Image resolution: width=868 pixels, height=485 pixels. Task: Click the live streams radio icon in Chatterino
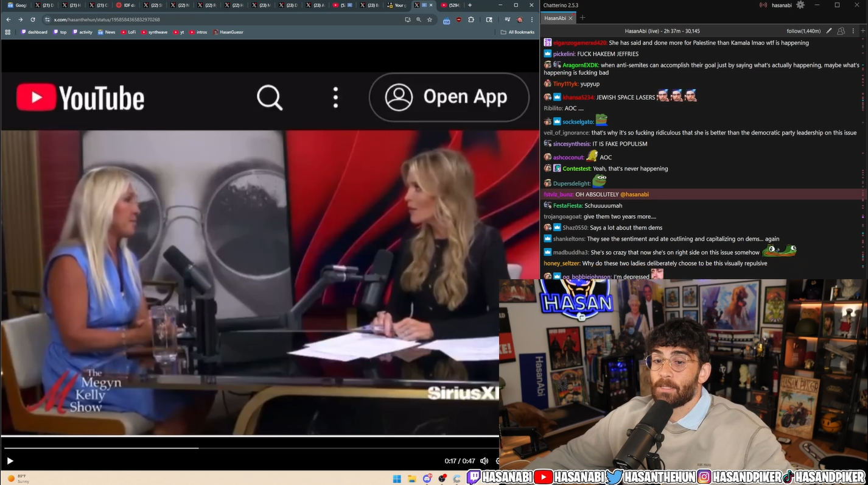763,5
